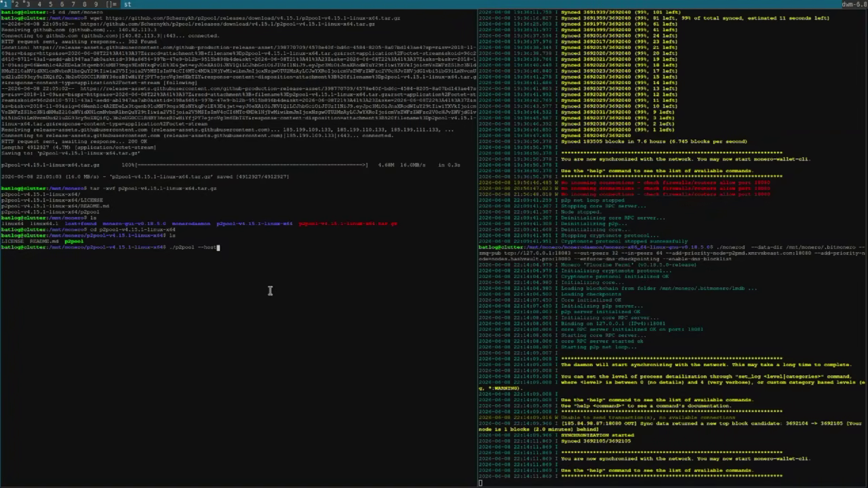This screenshot has height=488, width=868.
Task: Click monerod input cursor at terminal bottom
Action: pyautogui.click(x=480, y=483)
